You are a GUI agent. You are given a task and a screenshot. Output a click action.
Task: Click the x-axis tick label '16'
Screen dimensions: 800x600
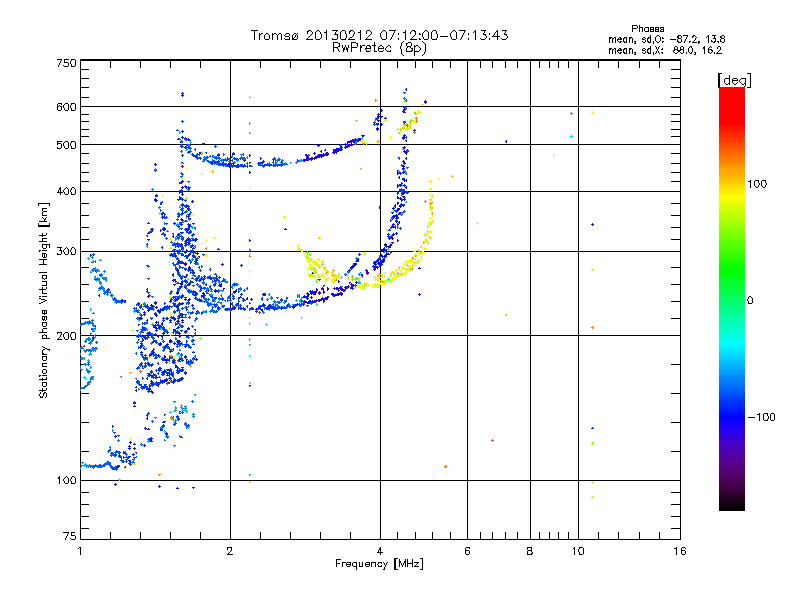(680, 551)
